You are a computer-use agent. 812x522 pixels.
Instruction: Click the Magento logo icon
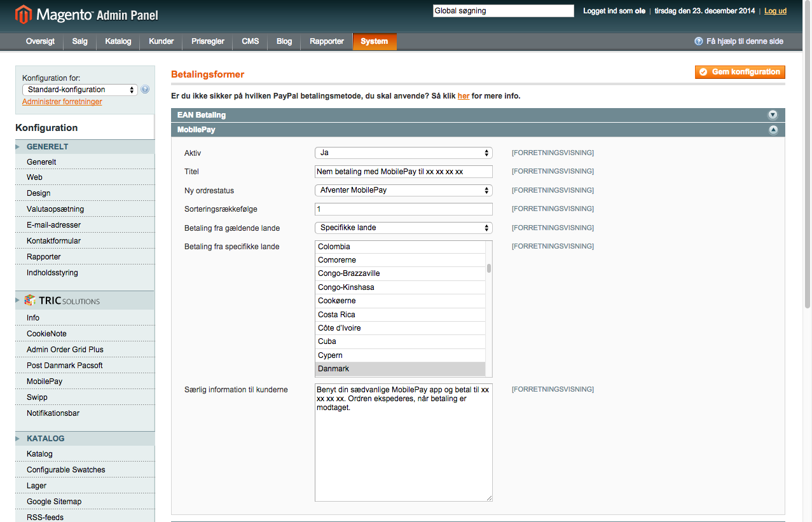(x=24, y=14)
